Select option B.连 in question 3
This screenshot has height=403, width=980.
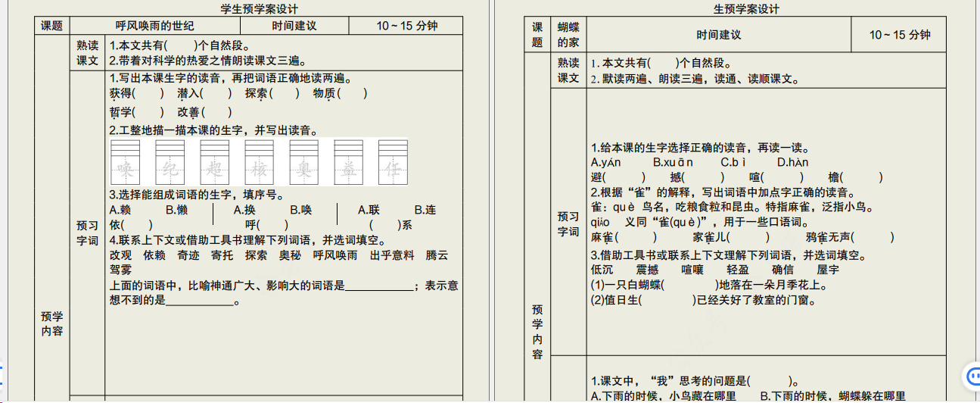425,210
